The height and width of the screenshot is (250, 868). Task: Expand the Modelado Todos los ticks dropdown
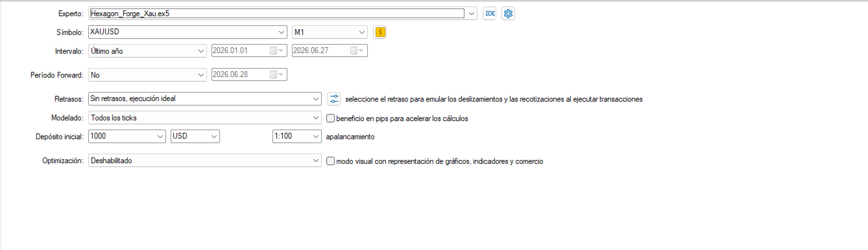click(x=316, y=118)
